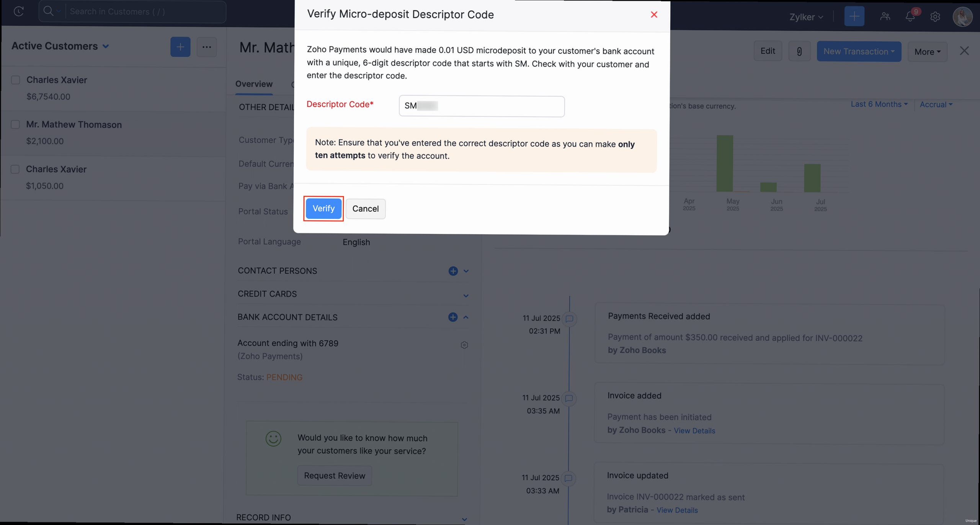The height and width of the screenshot is (525, 980).
Task: Click the recent history clock icon
Action: 18,11
